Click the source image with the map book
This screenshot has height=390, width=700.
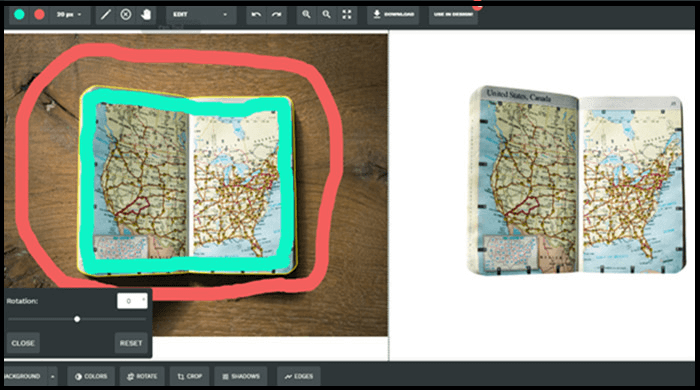tap(196, 185)
